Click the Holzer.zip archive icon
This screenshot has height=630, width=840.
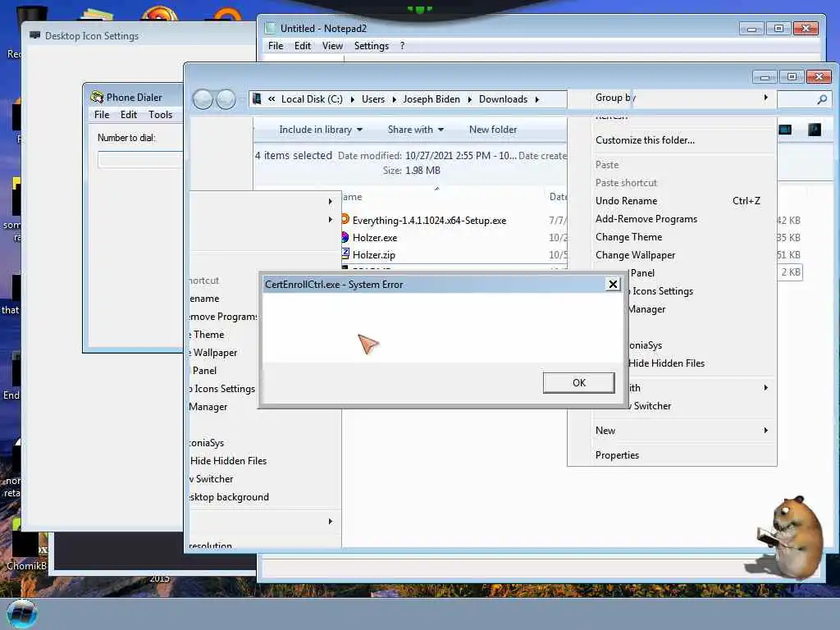(345, 253)
